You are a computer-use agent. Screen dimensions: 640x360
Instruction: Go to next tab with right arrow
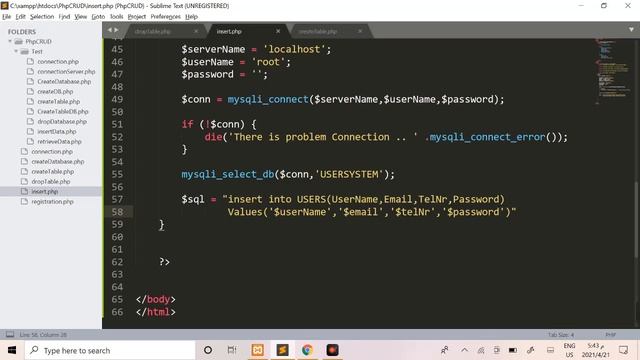[x=116, y=30]
